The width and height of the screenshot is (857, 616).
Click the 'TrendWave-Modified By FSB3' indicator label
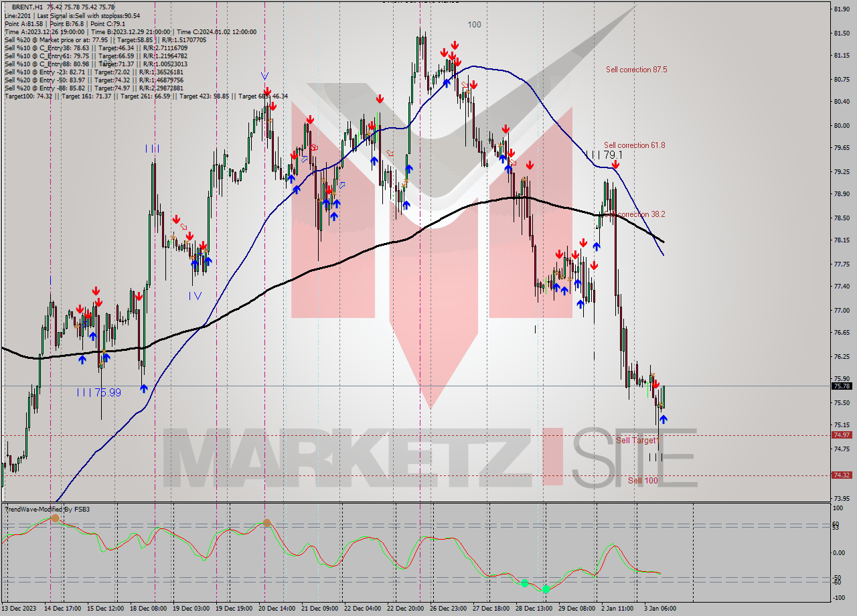tap(47, 510)
